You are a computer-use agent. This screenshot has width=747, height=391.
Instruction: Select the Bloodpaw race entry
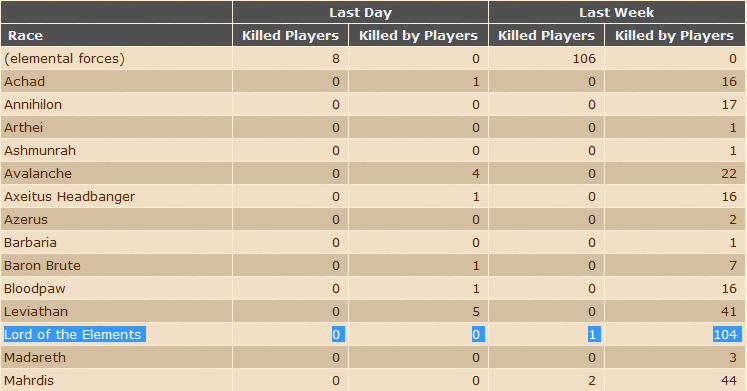click(x=35, y=289)
